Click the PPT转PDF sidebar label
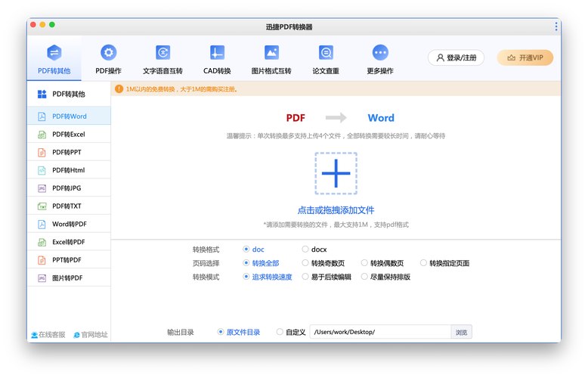Image resolution: width=588 pixels, height=378 pixels. 67,260
